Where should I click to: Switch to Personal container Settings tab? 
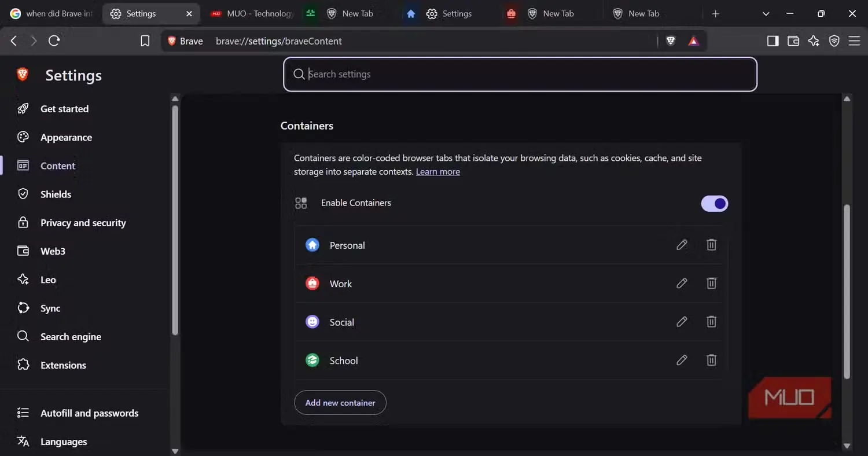coord(450,13)
